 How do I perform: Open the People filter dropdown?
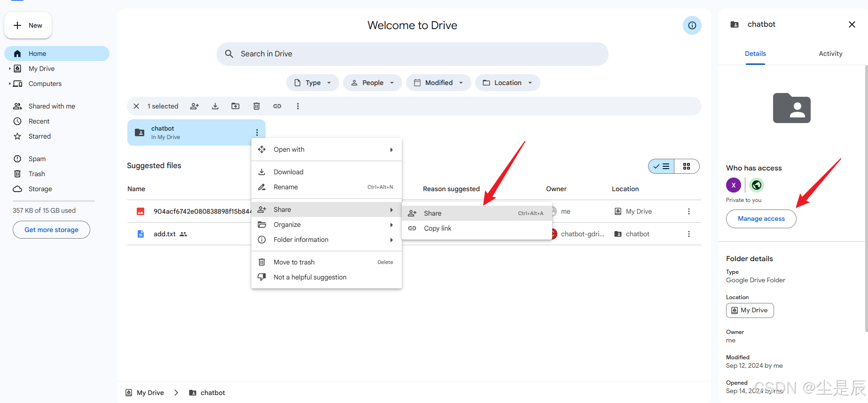click(372, 83)
